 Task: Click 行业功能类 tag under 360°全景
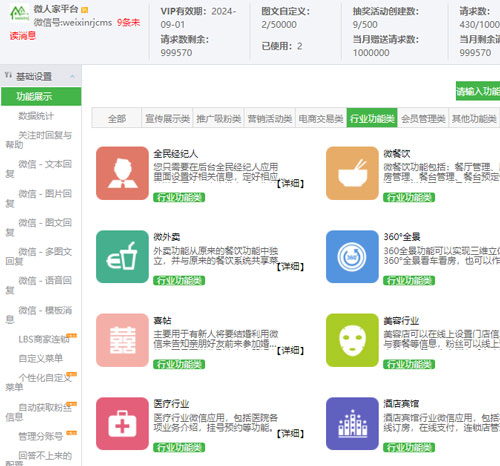409,281
